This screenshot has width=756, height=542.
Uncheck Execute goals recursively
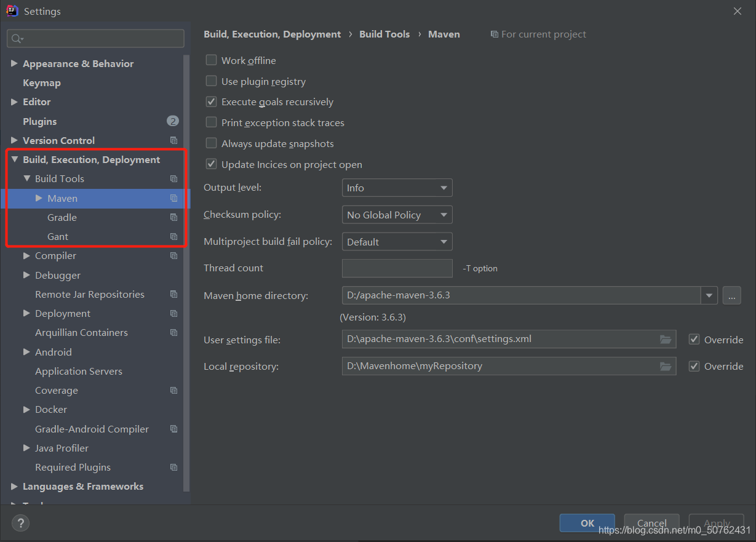coord(211,102)
